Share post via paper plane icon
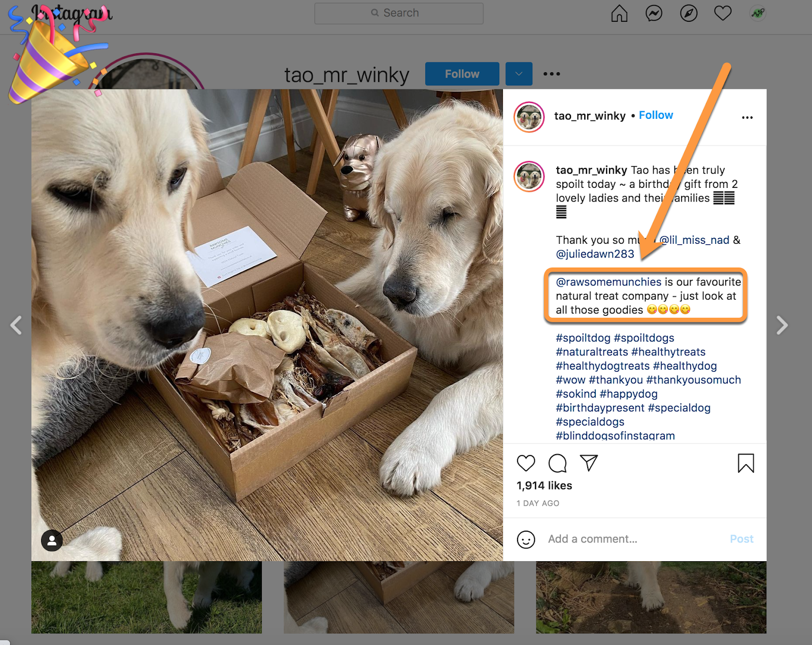Viewport: 812px width, 645px height. 589,463
